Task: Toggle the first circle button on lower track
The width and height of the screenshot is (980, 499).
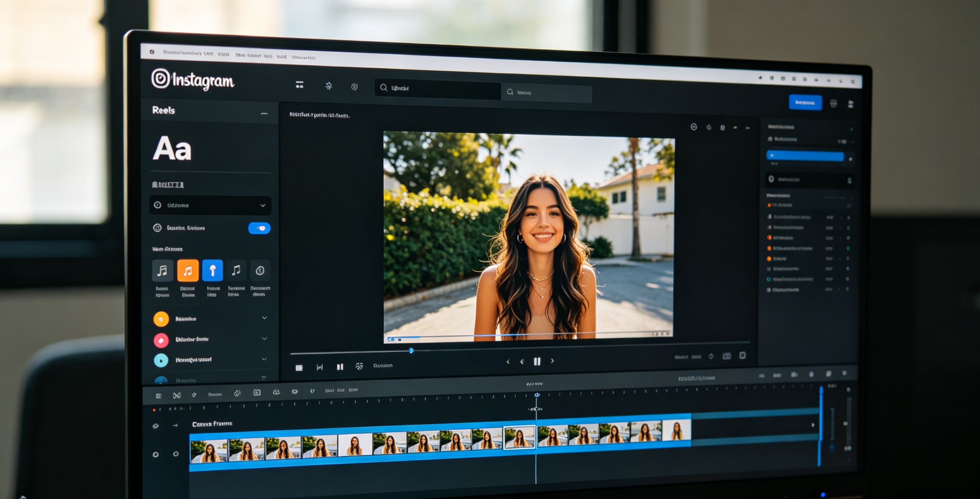Action: pos(156,455)
